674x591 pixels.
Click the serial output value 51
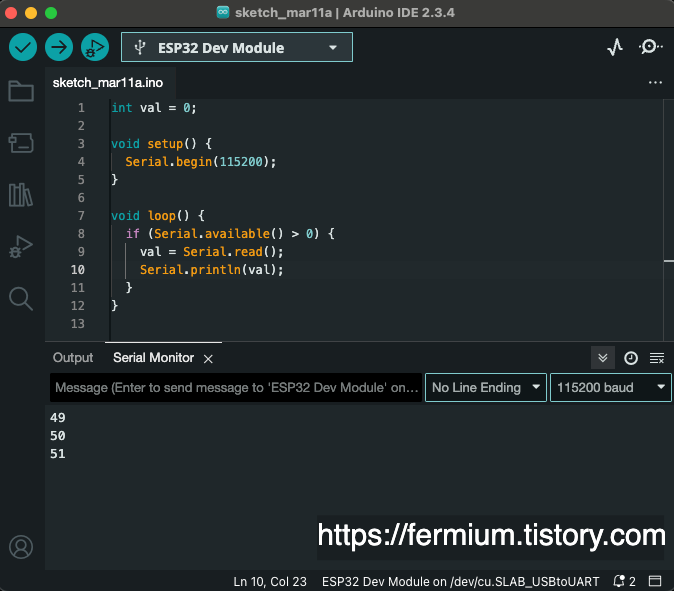tap(58, 453)
